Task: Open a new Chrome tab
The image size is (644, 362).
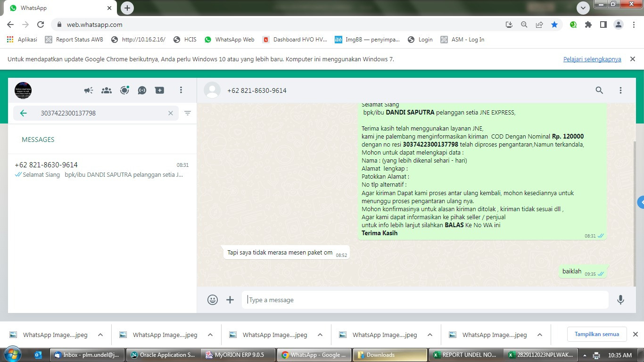Action: pyautogui.click(x=127, y=8)
